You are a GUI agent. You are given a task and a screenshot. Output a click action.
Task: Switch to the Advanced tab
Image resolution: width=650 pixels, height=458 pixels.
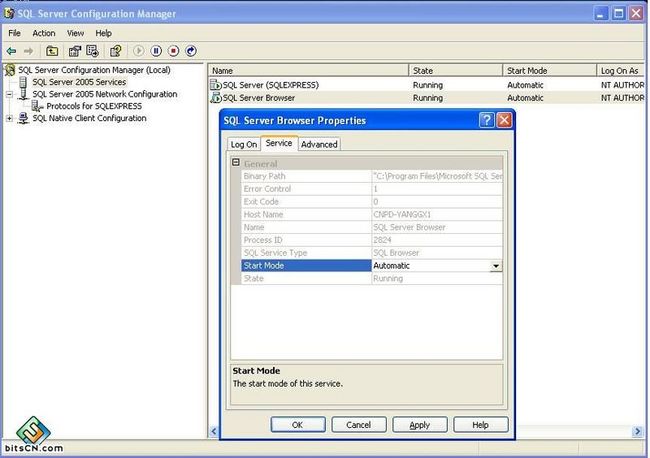(x=319, y=144)
